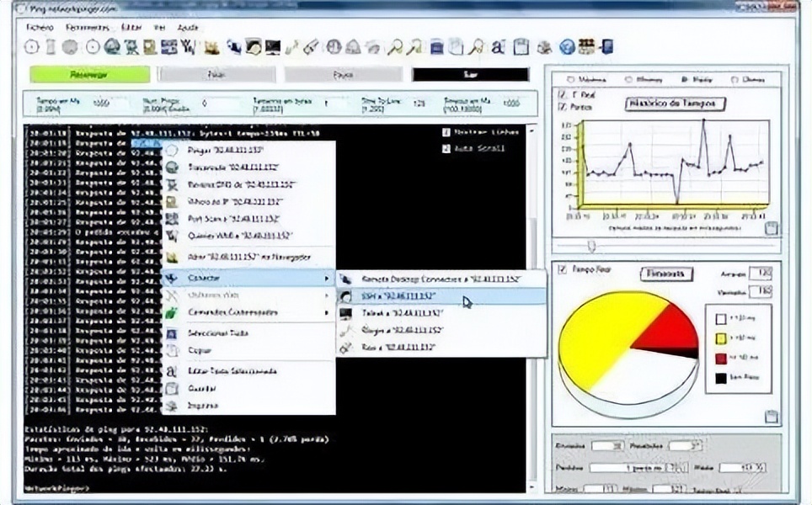Click the slider below the history chart
This screenshot has height=505, width=812.
(x=591, y=246)
